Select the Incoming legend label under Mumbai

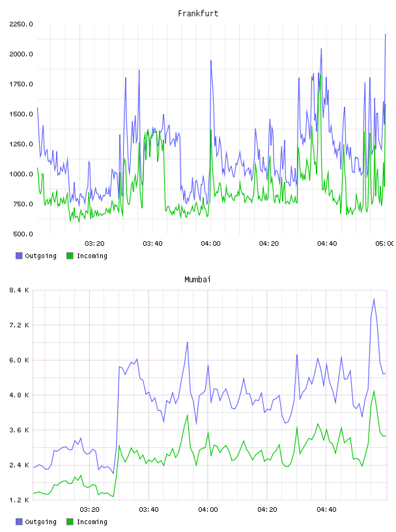[92, 522]
